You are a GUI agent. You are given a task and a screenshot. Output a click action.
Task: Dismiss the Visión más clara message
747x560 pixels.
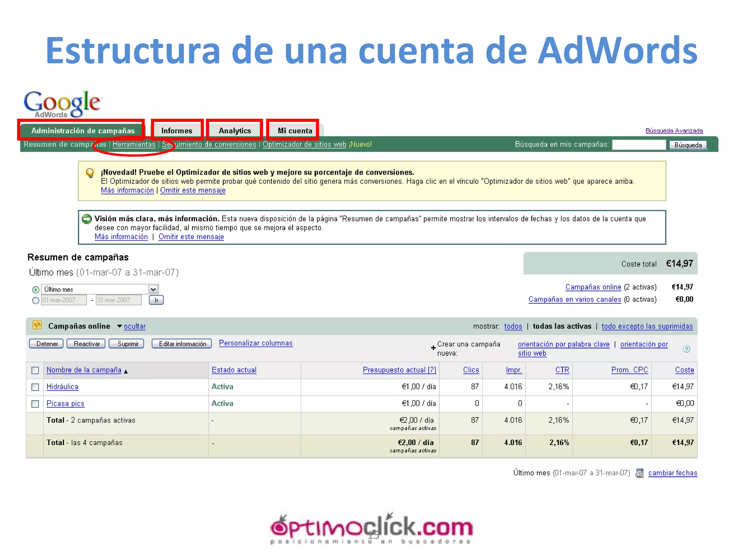pos(191,237)
